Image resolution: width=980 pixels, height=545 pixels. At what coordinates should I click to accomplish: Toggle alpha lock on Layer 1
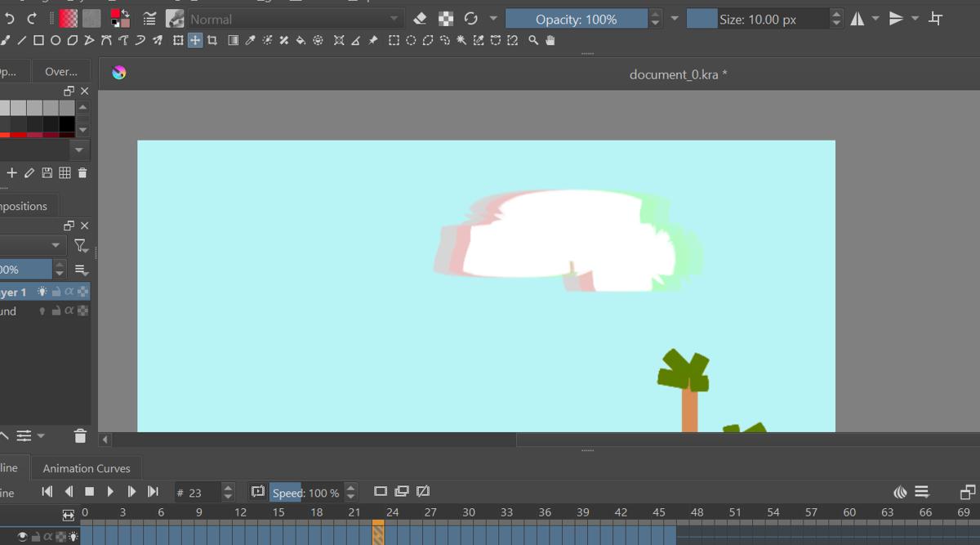[69, 291]
